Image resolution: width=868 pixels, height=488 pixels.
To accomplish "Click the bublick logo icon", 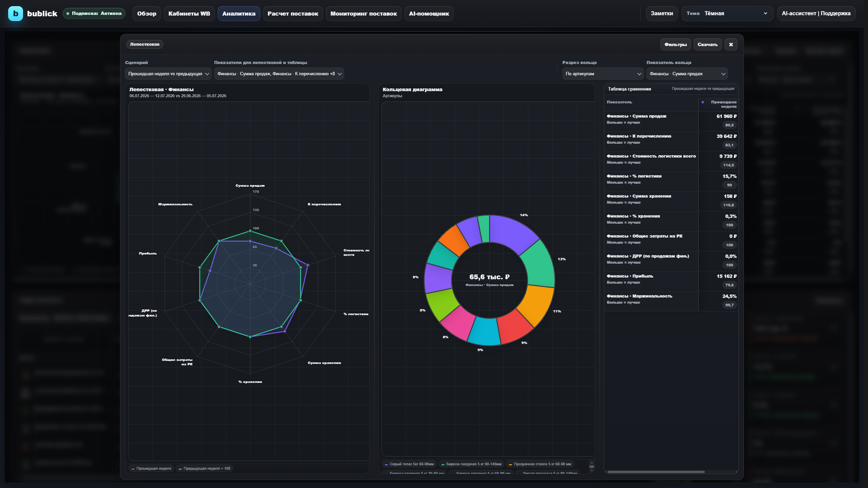I will [x=15, y=14].
